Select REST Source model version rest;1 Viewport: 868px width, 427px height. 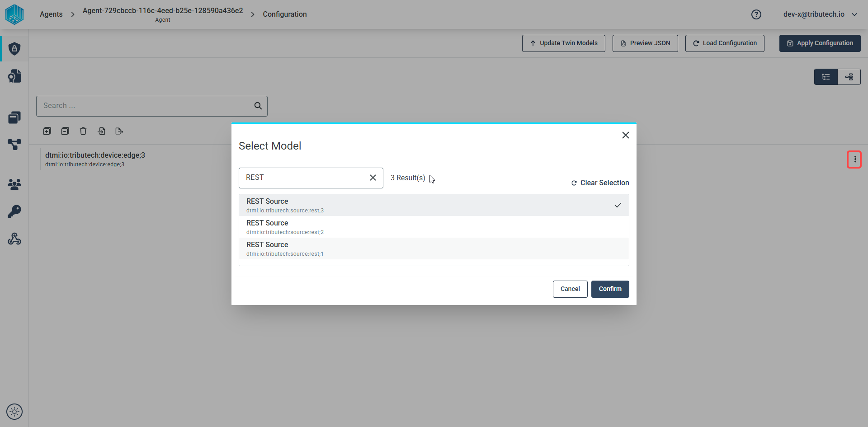434,249
